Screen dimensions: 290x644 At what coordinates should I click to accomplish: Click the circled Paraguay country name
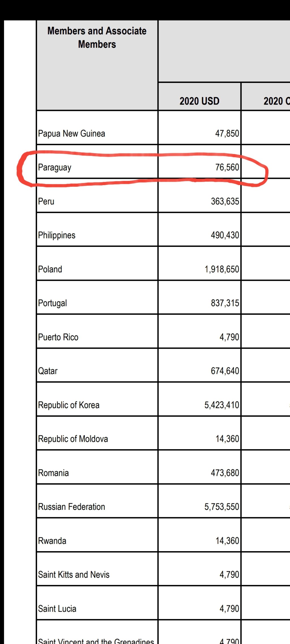pyautogui.click(x=55, y=167)
